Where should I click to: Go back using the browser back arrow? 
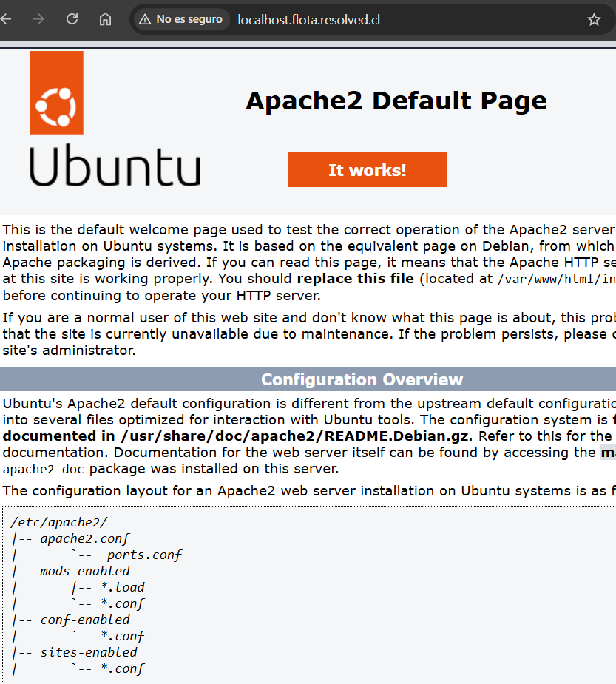coord(6,19)
